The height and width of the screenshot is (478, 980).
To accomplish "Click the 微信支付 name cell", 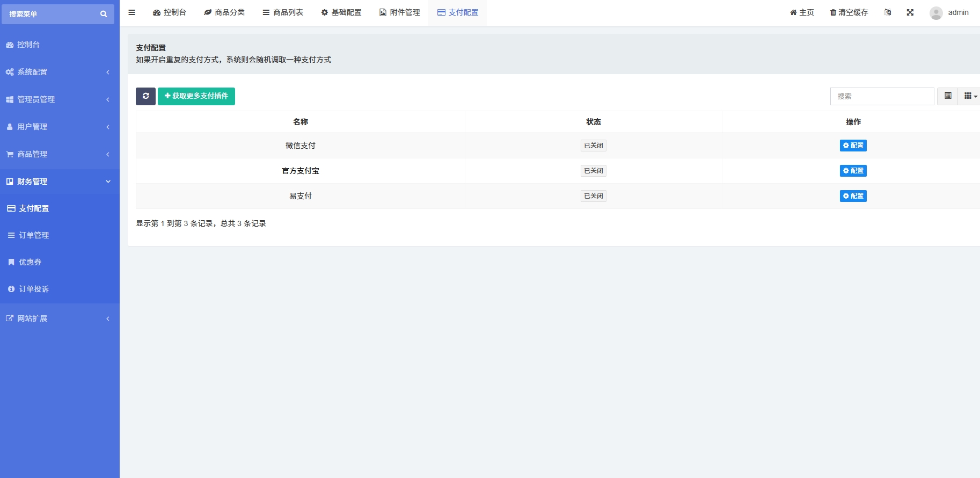I will pyautogui.click(x=301, y=146).
